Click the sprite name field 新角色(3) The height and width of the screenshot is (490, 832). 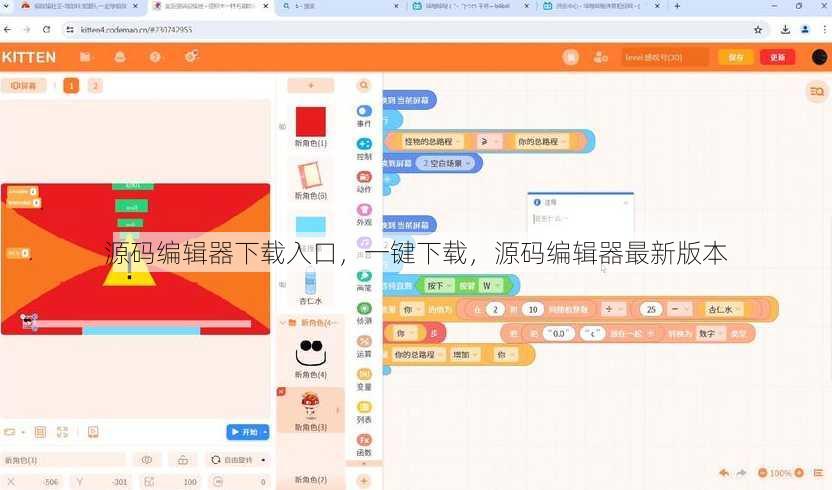64,460
